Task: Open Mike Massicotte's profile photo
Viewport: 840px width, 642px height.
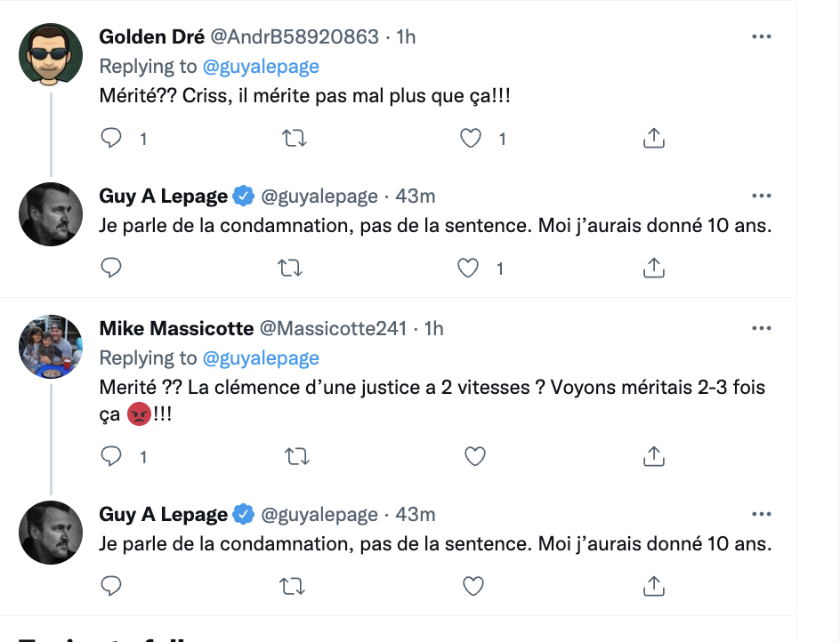Action: 51,347
